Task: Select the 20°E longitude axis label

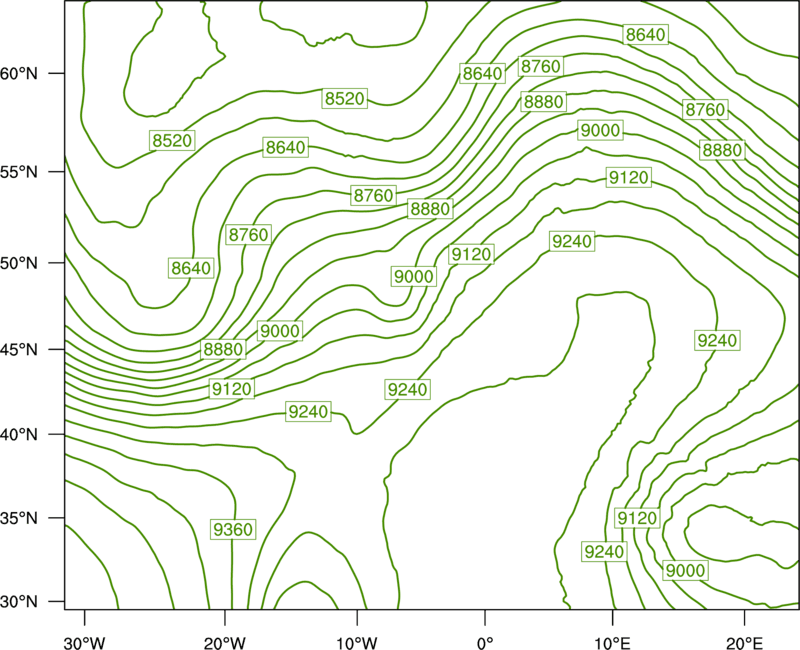Action: 744,643
